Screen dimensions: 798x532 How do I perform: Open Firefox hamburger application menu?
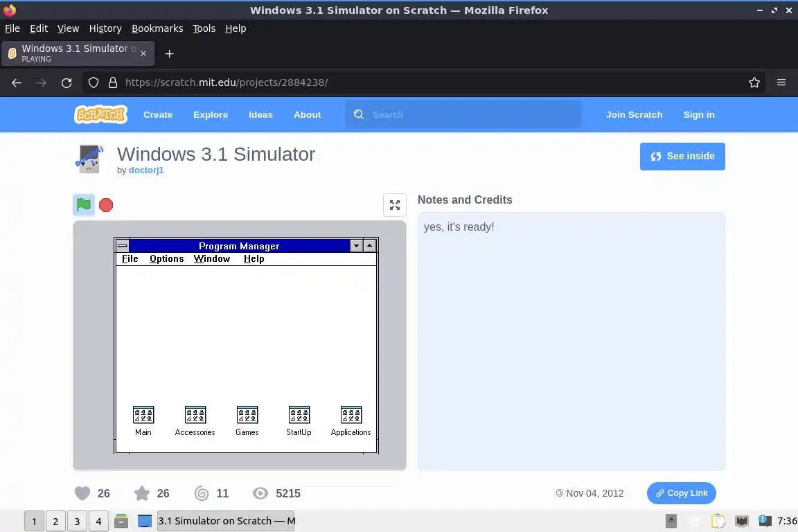click(781, 82)
